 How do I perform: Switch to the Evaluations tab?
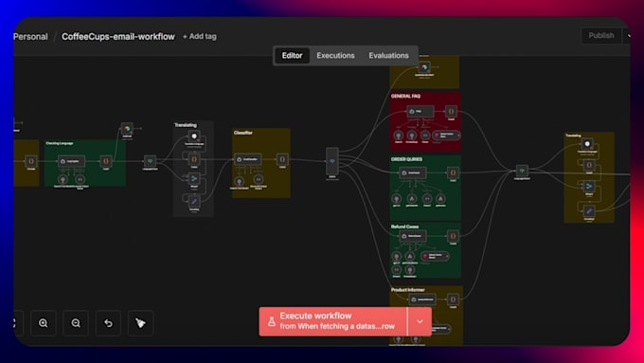tap(388, 56)
